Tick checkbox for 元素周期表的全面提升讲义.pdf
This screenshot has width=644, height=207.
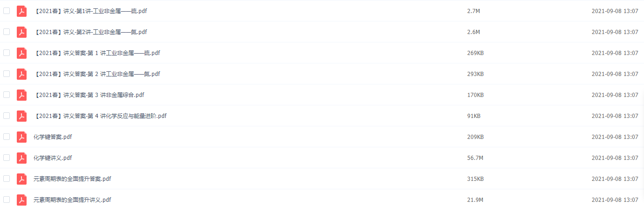point(7,200)
